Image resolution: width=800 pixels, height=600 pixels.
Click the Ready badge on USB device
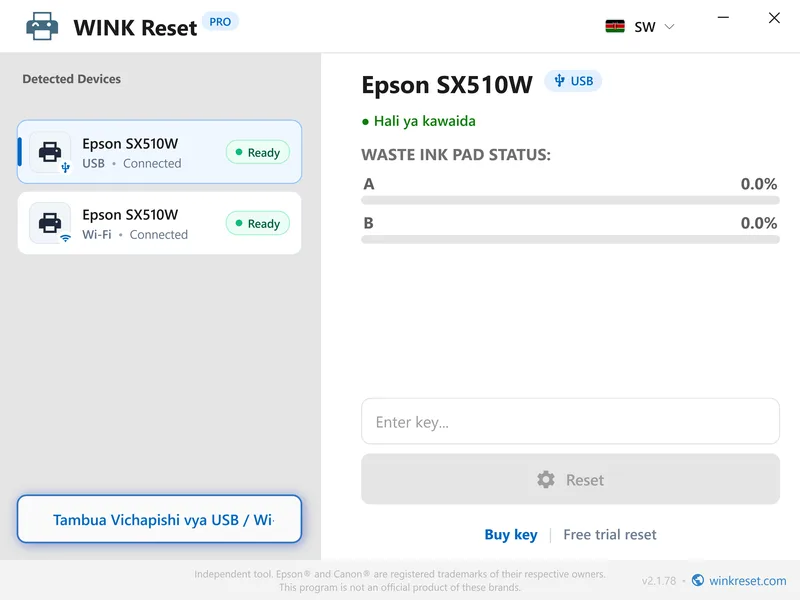(x=258, y=152)
